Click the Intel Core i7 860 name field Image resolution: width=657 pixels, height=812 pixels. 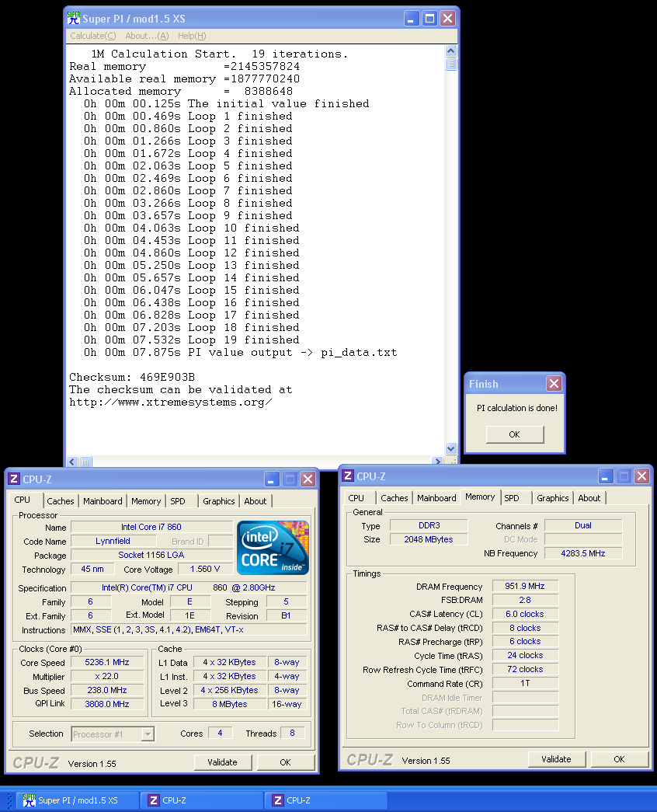[151, 527]
